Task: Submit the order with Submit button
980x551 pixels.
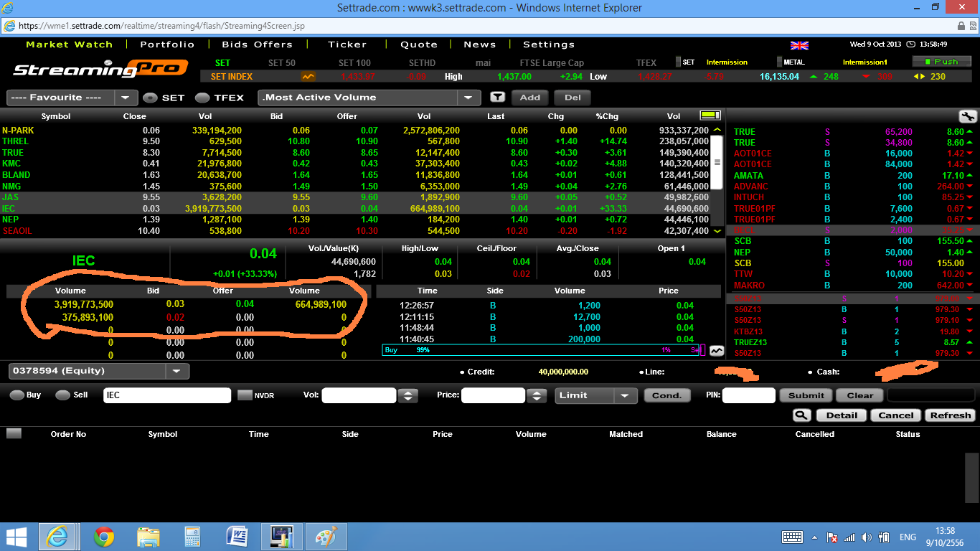Action: point(806,395)
